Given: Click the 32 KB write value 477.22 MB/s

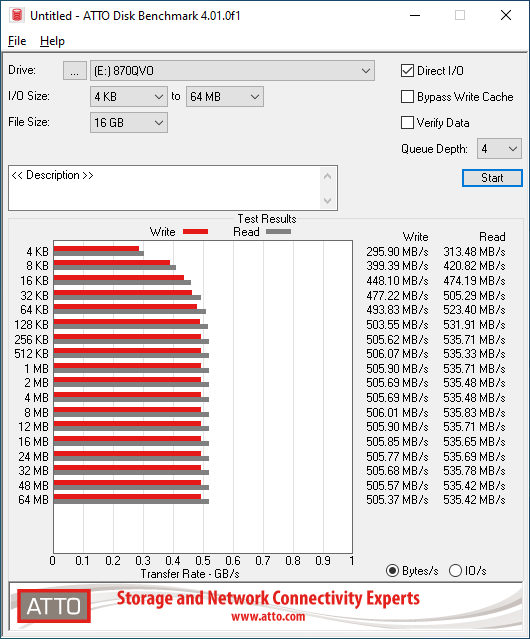Looking at the screenshot, I should tap(397, 295).
